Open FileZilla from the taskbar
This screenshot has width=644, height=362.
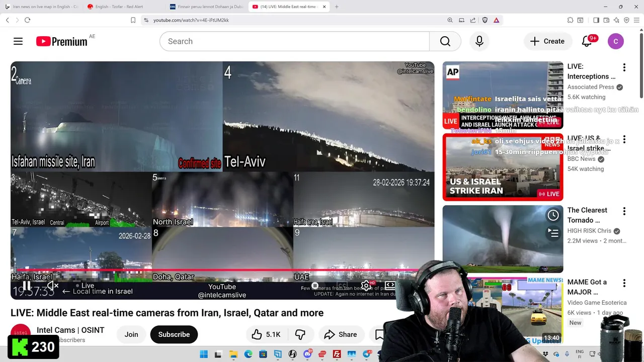[337, 354]
